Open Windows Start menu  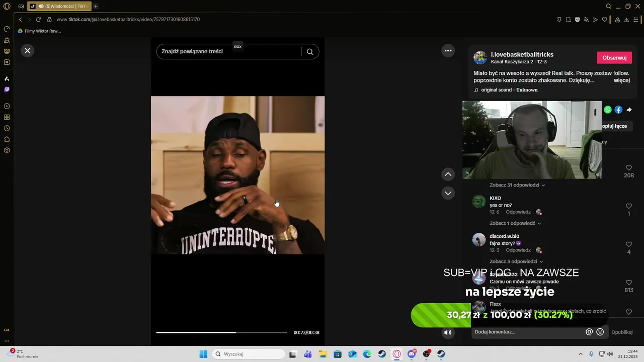tap(203, 354)
